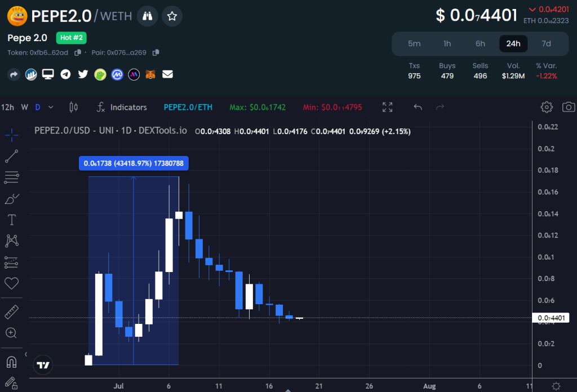The height and width of the screenshot is (392, 577).
Task: Open the Telegram social link
Action: 65,74
